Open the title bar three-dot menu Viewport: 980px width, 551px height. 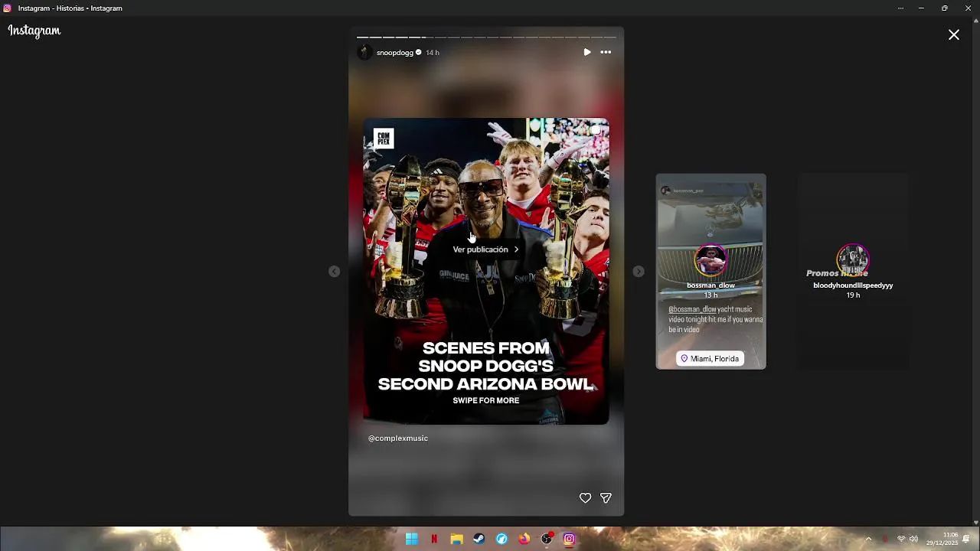(x=900, y=8)
